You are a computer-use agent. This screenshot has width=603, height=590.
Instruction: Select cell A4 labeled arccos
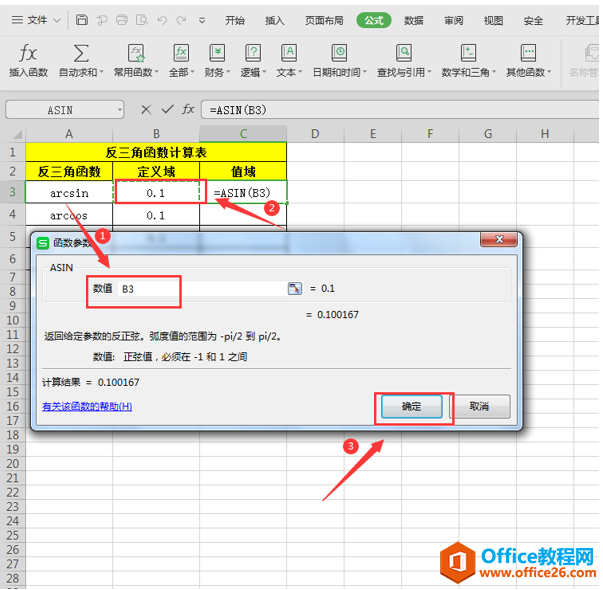(x=69, y=215)
